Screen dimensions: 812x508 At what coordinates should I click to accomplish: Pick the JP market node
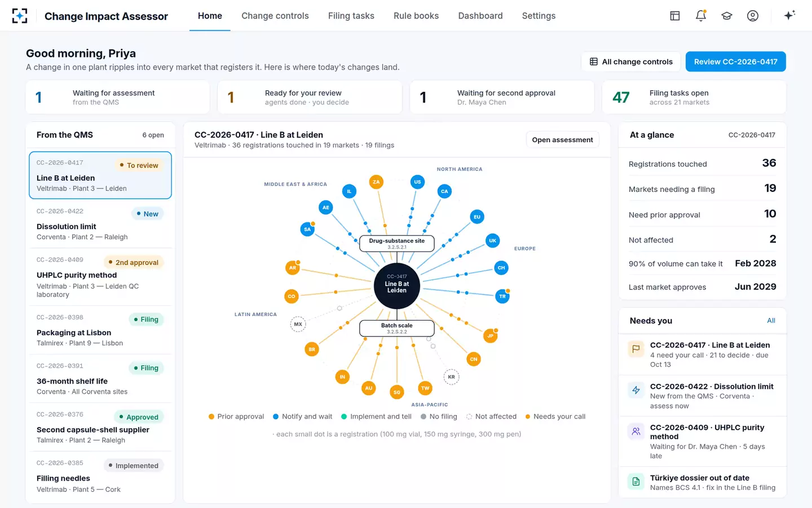point(491,336)
